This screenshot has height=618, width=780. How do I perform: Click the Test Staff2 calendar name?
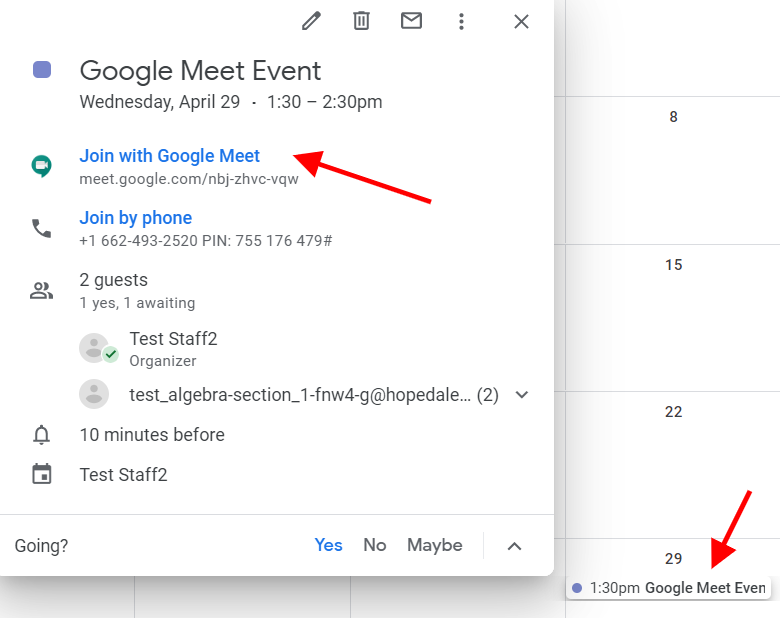tap(123, 475)
